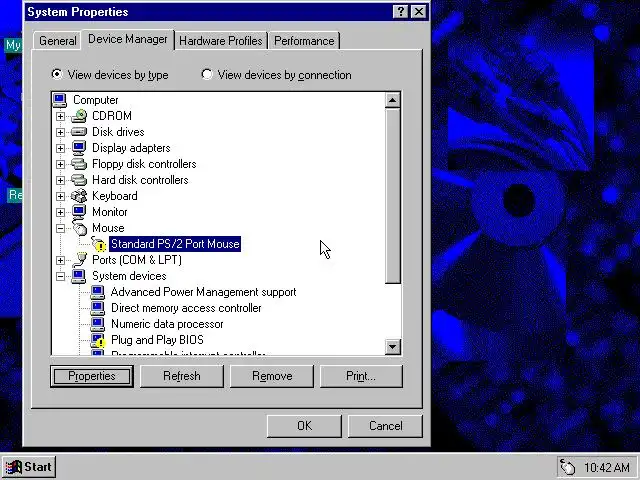Confirm with the OK button
The width and height of the screenshot is (640, 480).
pos(304,426)
